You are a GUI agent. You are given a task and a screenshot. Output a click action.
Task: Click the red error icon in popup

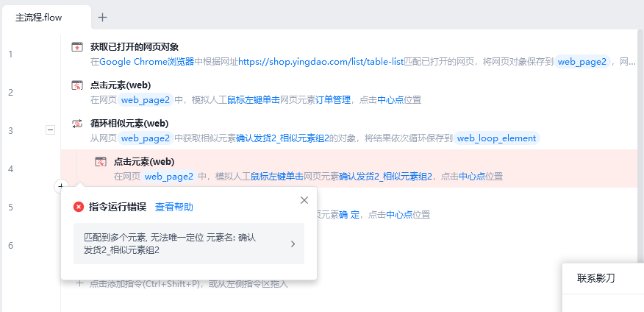pos(79,208)
